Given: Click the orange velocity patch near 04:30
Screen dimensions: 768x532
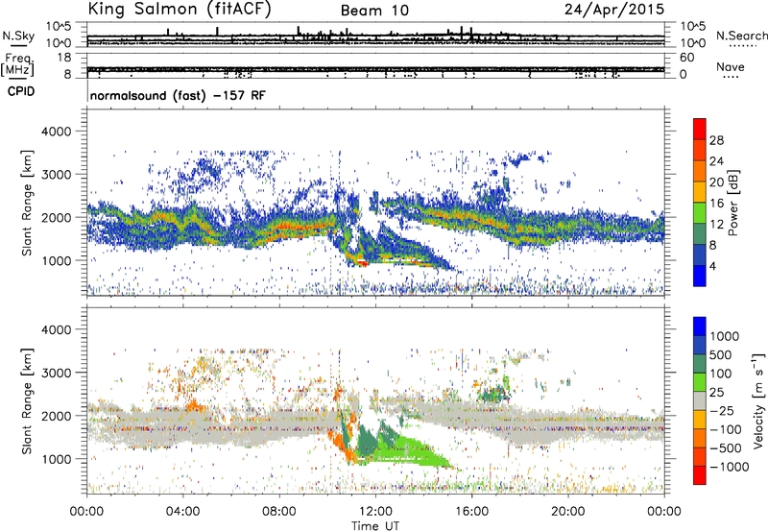Looking at the screenshot, I should tap(195, 405).
